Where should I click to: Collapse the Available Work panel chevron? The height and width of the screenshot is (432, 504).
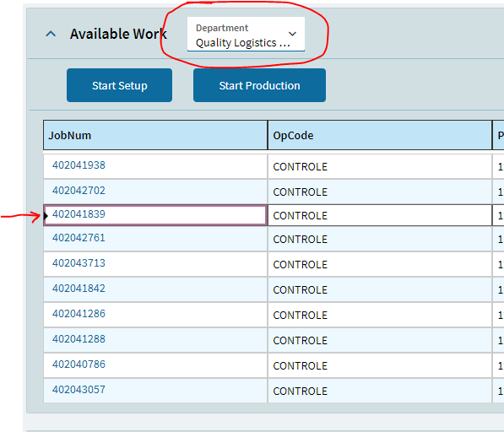51,34
